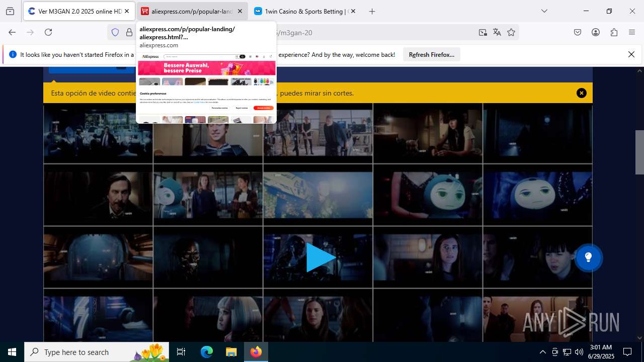Switch to the 1win Casino & Sports Betting tab

(305, 11)
